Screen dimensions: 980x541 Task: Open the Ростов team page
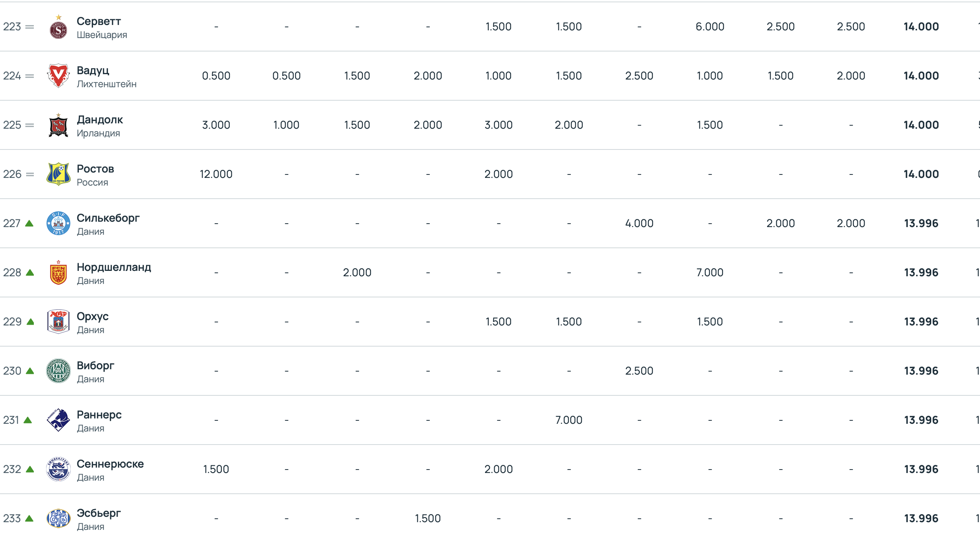click(x=95, y=169)
